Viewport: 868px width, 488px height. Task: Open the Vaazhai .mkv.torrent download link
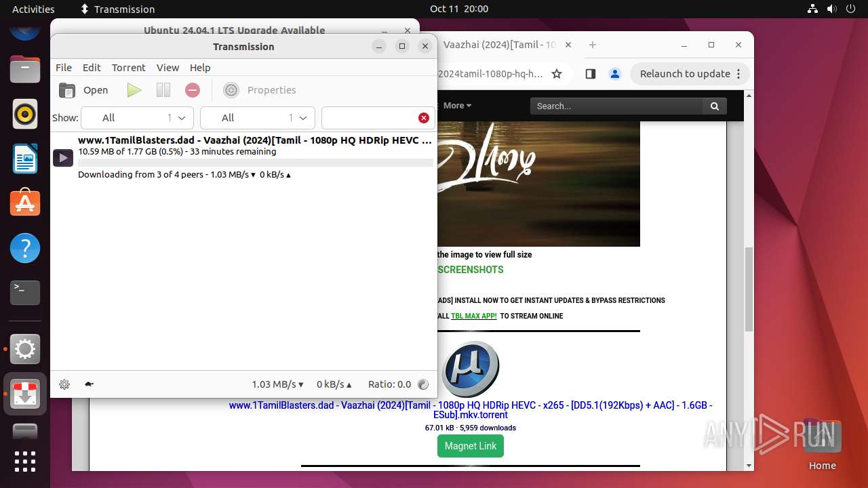pyautogui.click(x=471, y=410)
